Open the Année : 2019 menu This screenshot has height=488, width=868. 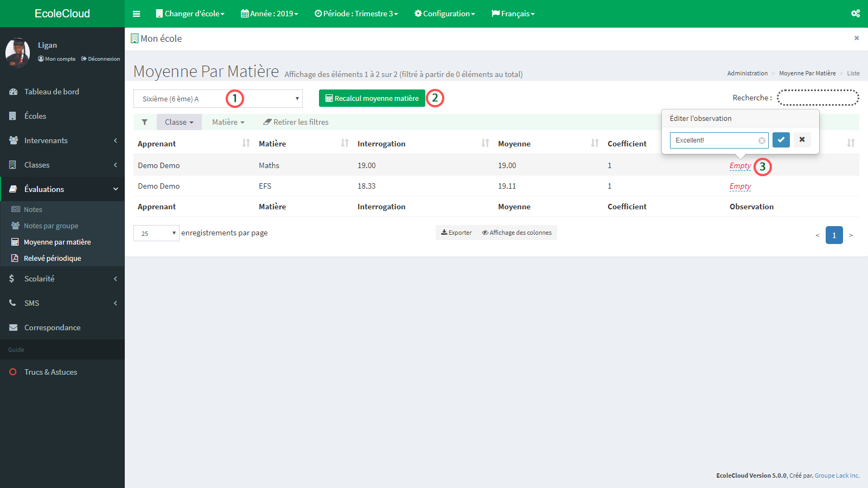[x=270, y=14]
